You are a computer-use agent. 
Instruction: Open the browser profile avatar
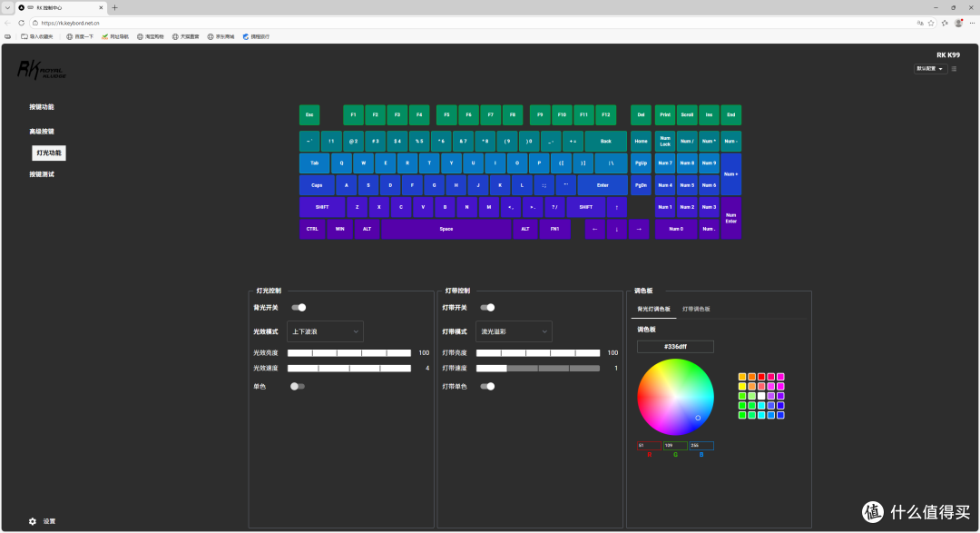point(959,23)
